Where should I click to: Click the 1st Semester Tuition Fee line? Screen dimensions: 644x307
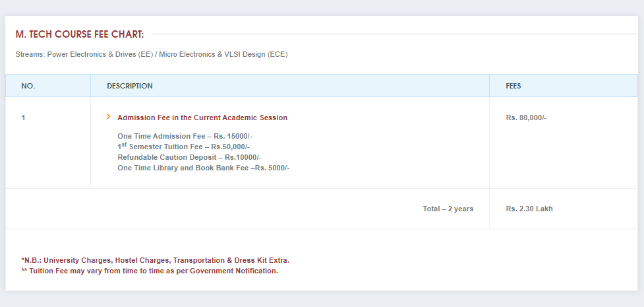183,147
